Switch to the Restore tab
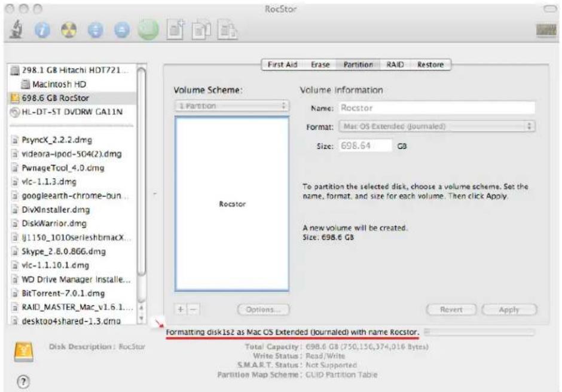This screenshot has width=562, height=392. pos(430,65)
